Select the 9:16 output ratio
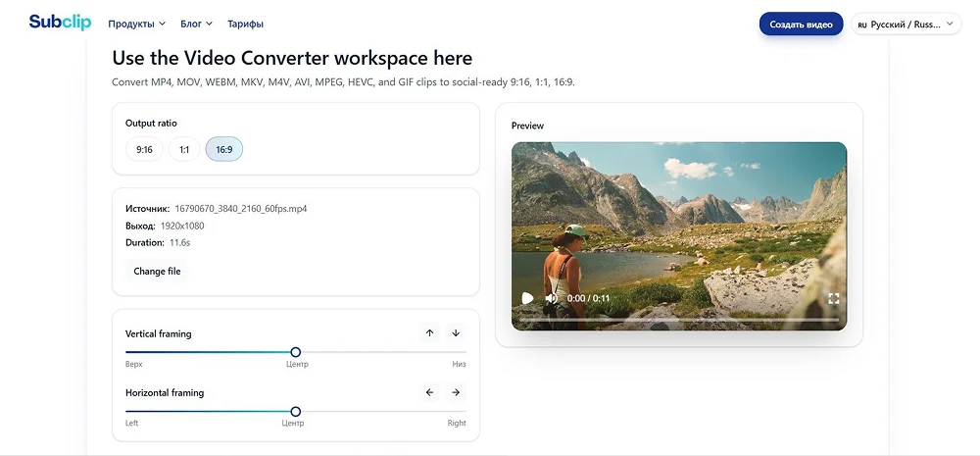Image resolution: width=980 pixels, height=456 pixels. 144,149
